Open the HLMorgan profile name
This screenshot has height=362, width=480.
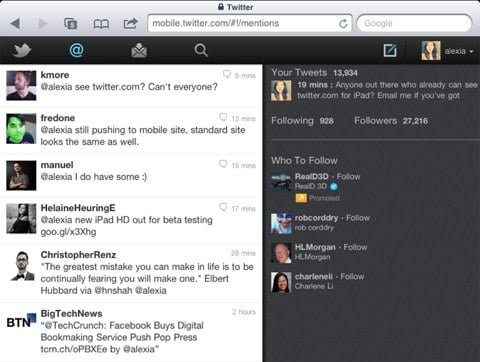[315, 247]
